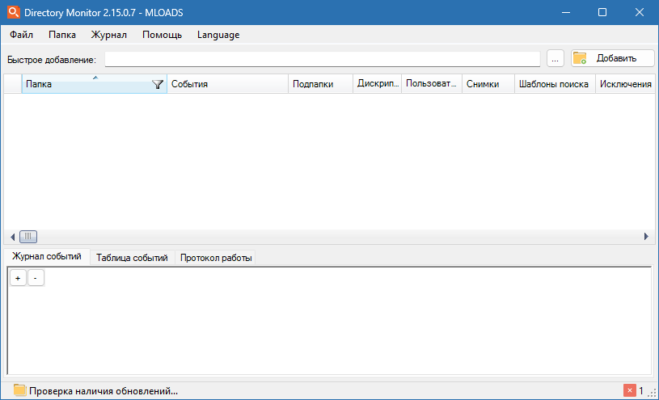Click the Добавить folder button
This screenshot has width=659, height=400.
pos(612,58)
